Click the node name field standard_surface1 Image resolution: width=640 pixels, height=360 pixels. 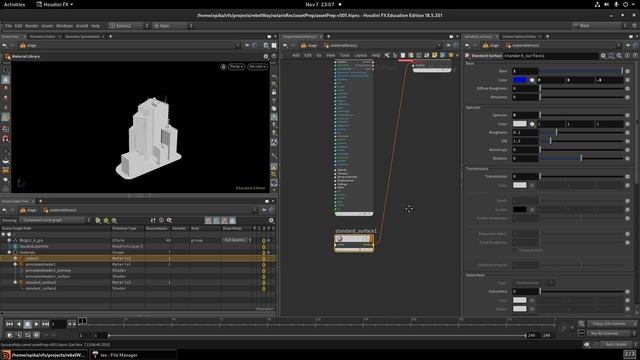550,56
